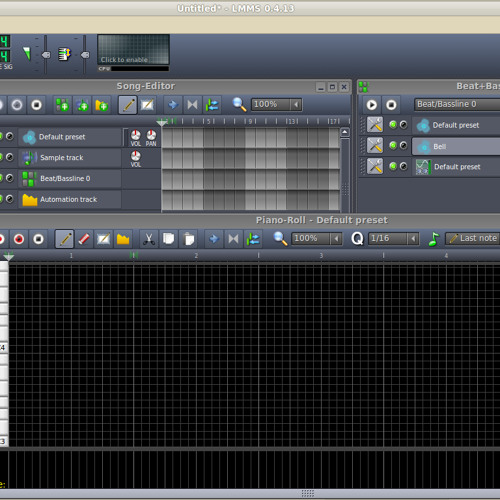Viewport: 500px width, 500px height.
Task: Open the Beat/Bassline 0 selector combo box
Action: click(x=457, y=104)
